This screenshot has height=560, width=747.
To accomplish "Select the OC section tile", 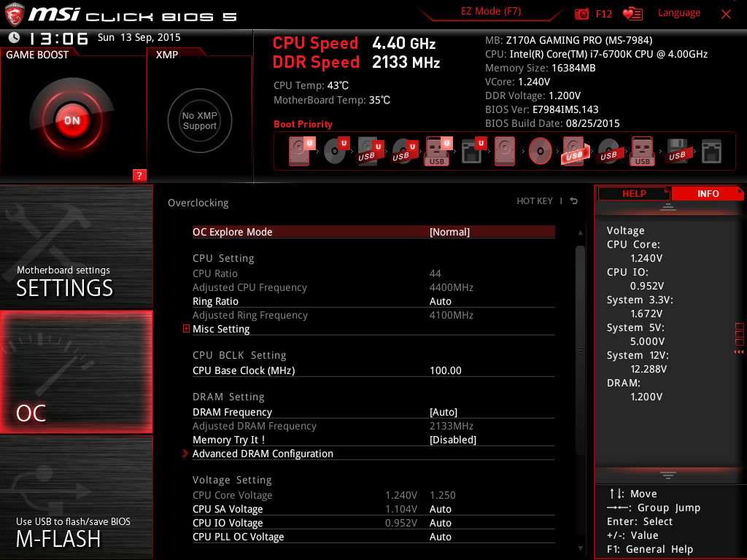I will pos(76,372).
